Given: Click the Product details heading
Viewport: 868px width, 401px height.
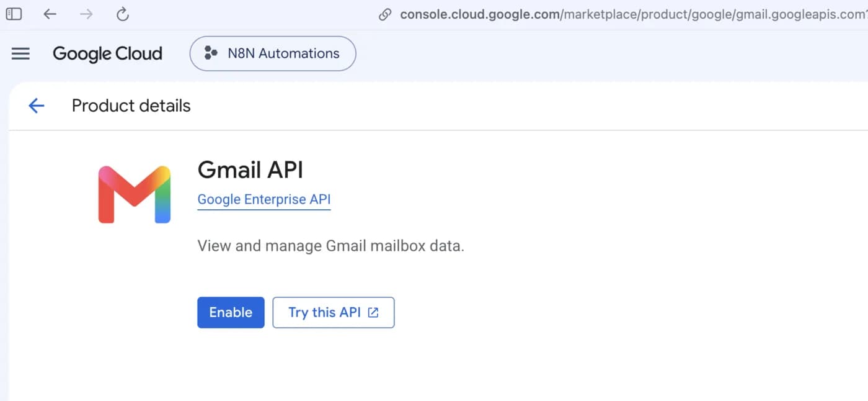Looking at the screenshot, I should [x=131, y=106].
